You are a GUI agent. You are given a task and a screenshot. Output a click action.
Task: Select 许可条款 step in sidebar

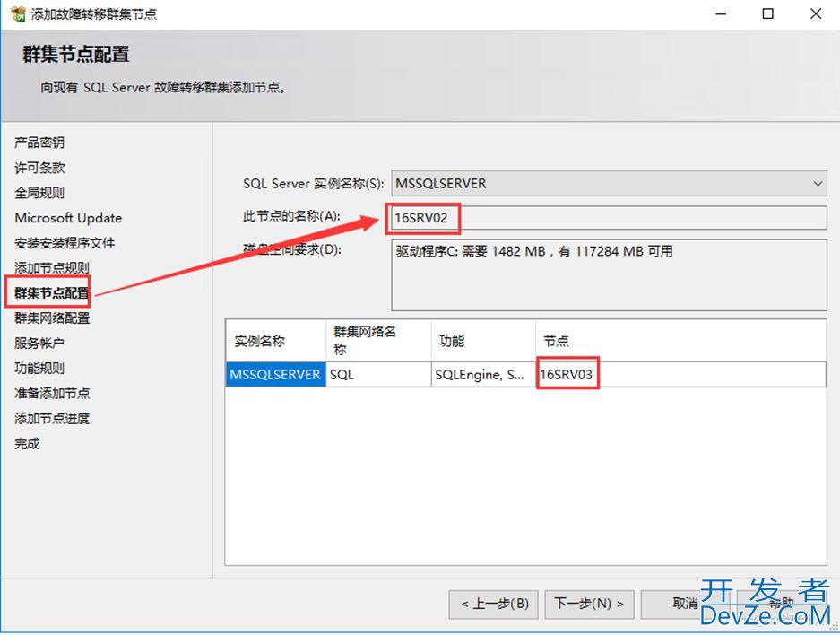pyautogui.click(x=39, y=168)
